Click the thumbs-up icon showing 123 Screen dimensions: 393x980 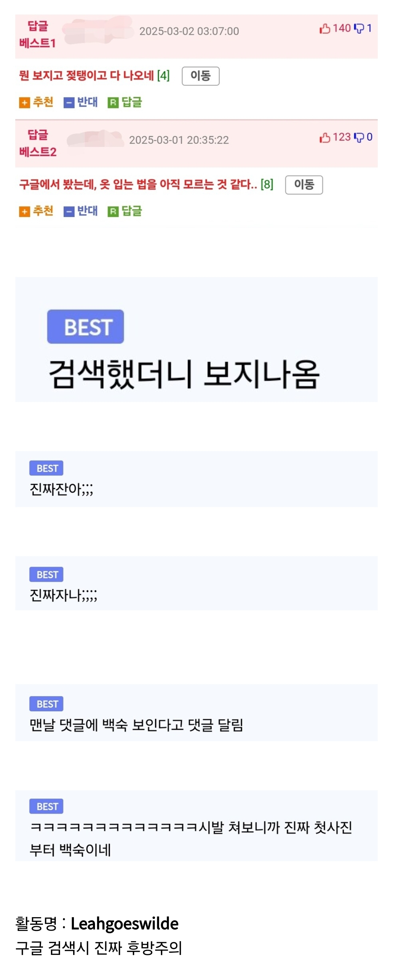point(325,137)
